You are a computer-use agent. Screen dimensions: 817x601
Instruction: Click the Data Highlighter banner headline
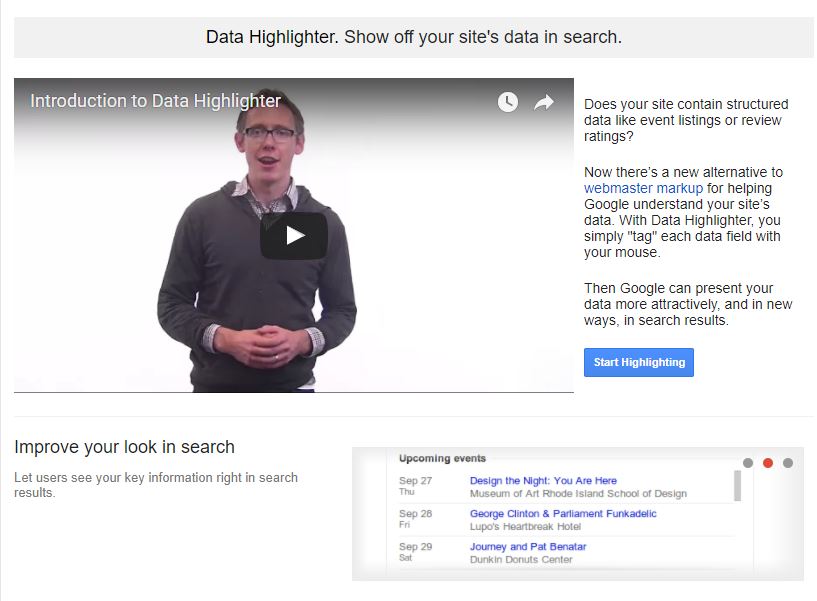[x=414, y=37]
